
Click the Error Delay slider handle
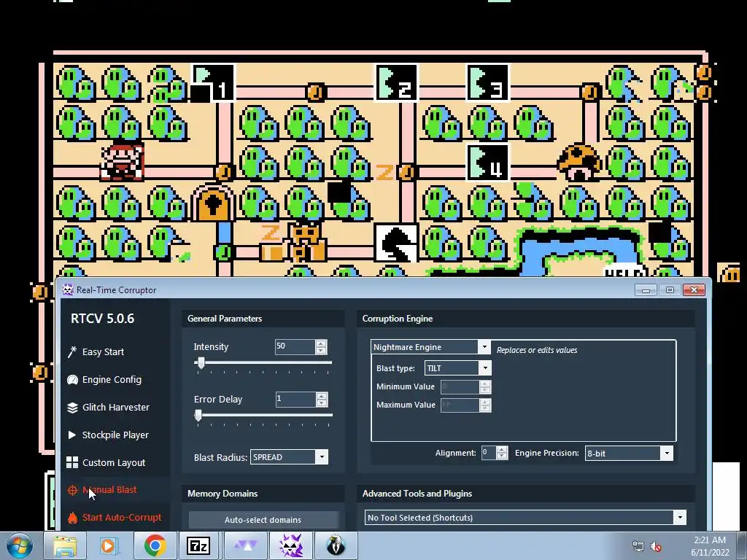(198, 416)
